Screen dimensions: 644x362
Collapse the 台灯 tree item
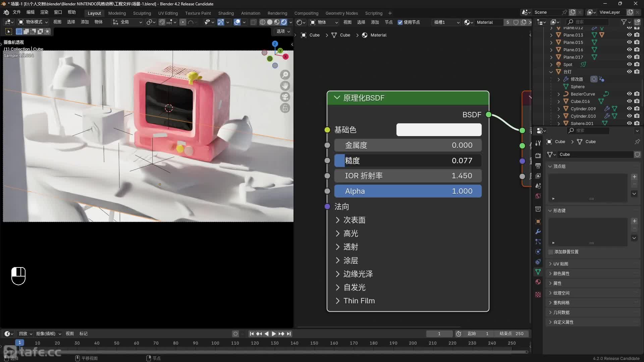tap(551, 72)
